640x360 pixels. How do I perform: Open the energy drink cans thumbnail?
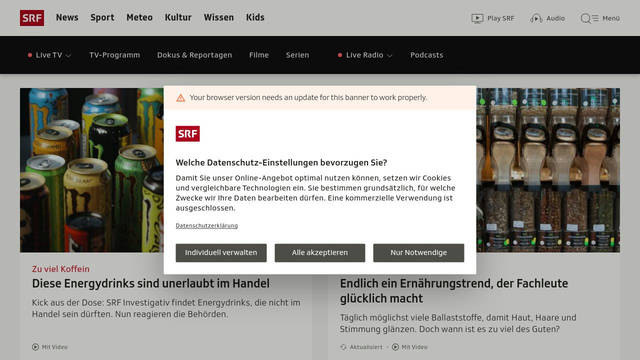click(x=92, y=170)
